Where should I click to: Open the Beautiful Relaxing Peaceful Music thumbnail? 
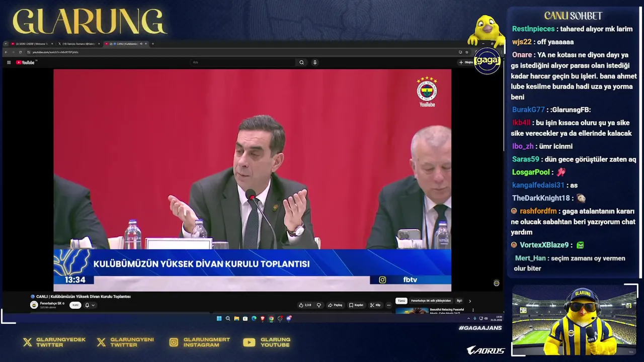(x=412, y=311)
